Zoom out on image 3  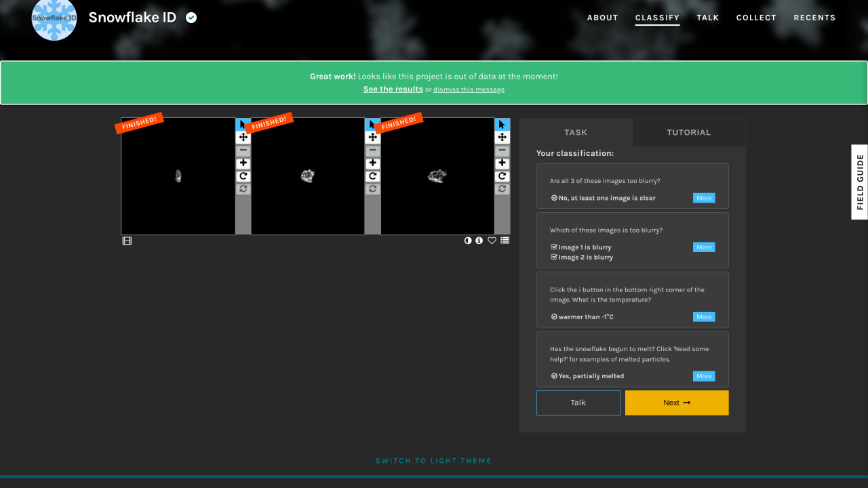[502, 150]
